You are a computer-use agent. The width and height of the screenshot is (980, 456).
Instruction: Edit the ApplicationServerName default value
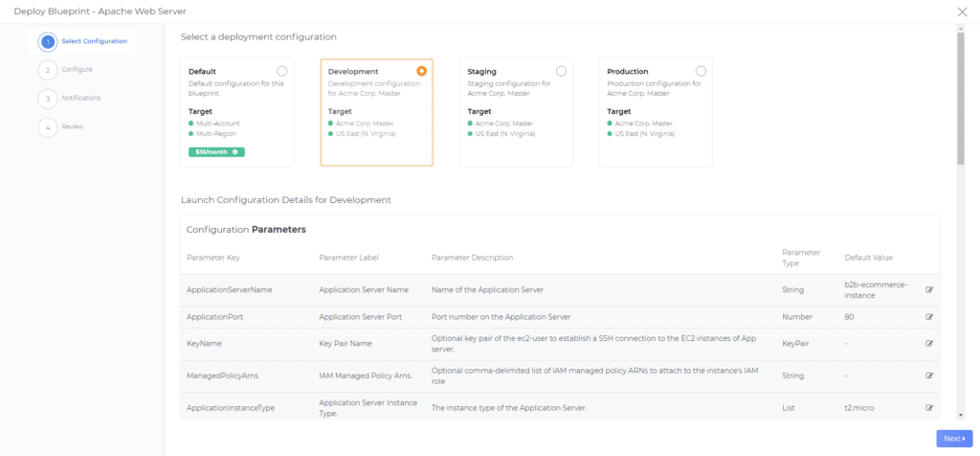928,290
